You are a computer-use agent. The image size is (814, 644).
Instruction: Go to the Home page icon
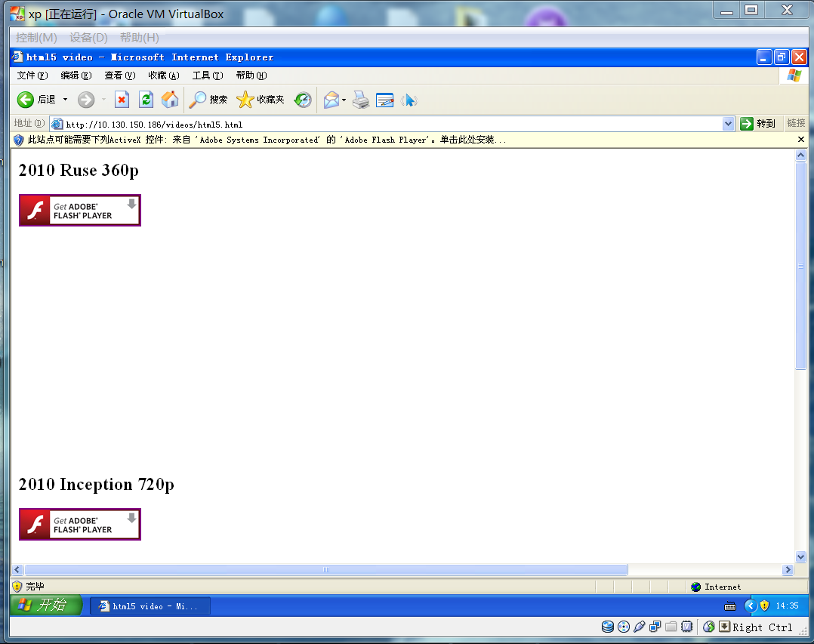pyautogui.click(x=170, y=100)
